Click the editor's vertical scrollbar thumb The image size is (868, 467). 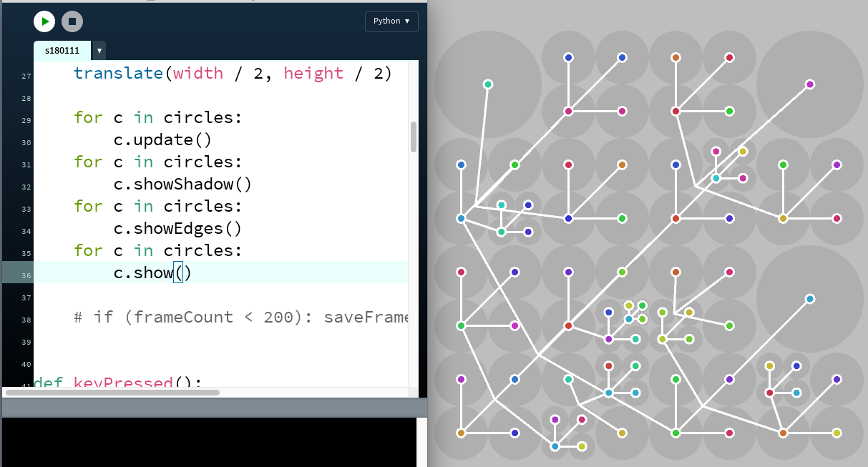413,137
